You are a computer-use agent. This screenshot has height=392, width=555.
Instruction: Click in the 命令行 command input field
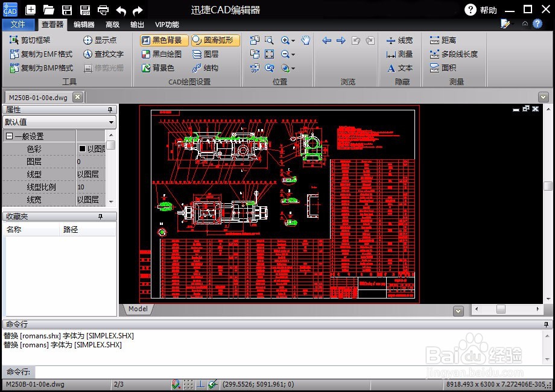[294, 372]
